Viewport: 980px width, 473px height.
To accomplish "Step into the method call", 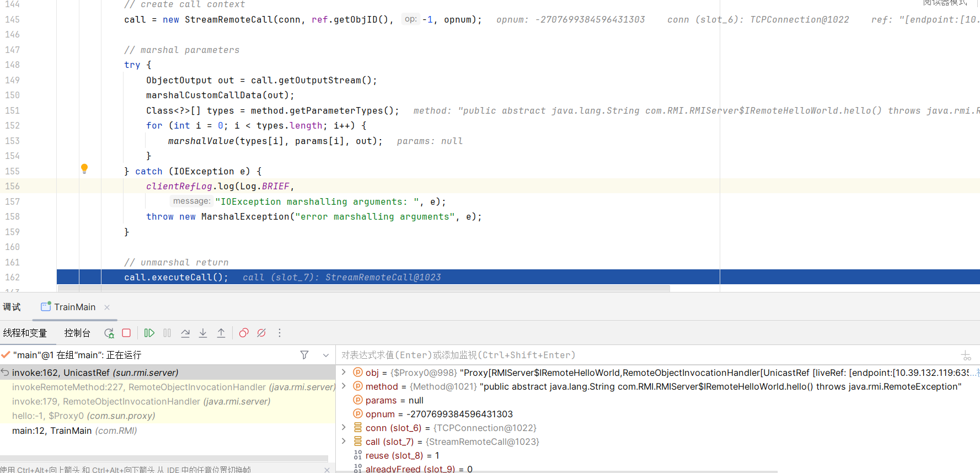I will point(203,333).
